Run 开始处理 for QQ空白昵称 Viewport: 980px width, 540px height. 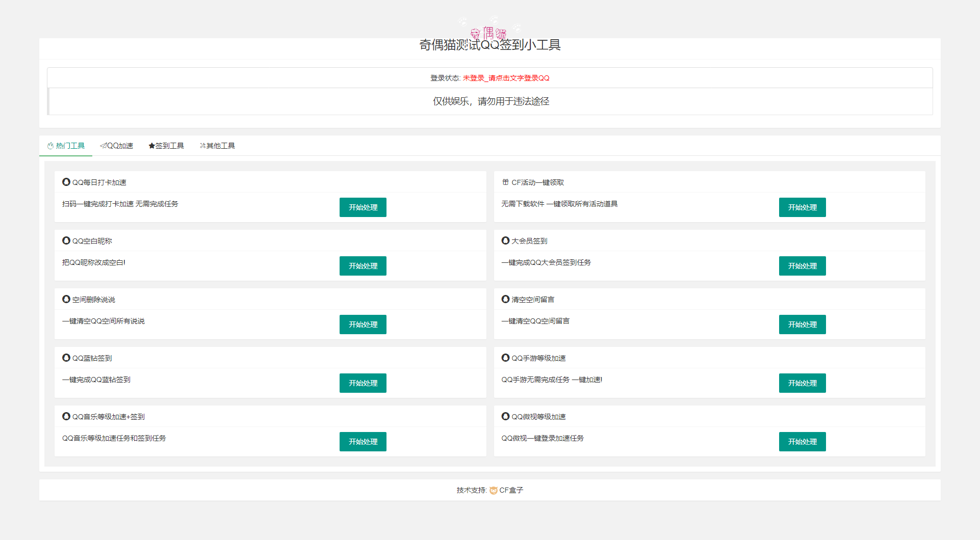point(363,266)
